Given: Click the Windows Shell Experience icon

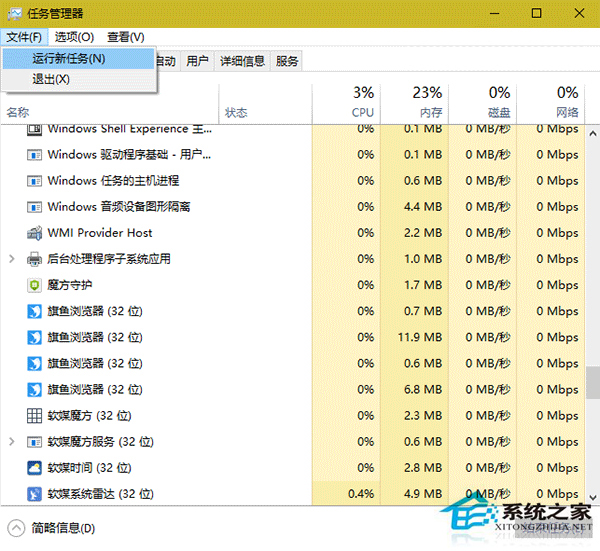Looking at the screenshot, I should pyautogui.click(x=34, y=130).
